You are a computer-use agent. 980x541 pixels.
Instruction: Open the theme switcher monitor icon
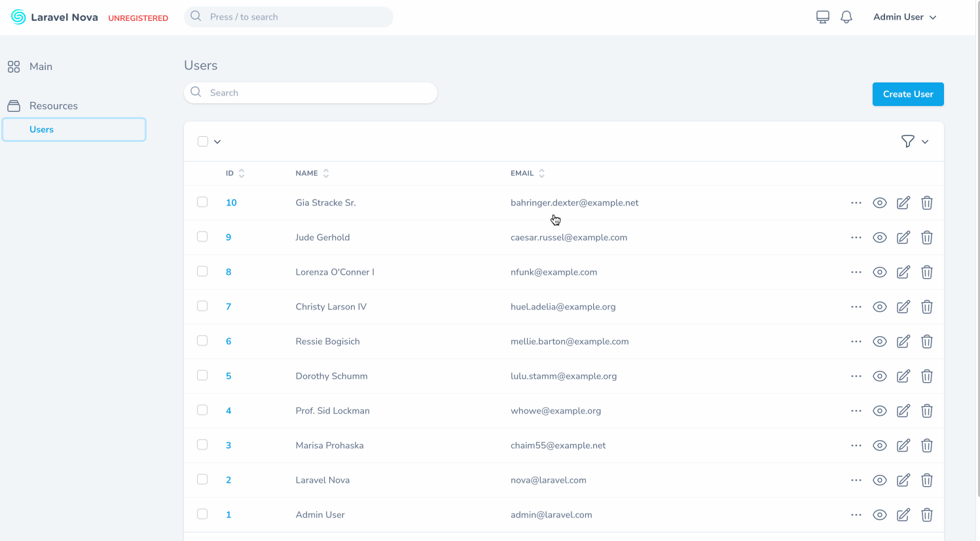pos(823,17)
